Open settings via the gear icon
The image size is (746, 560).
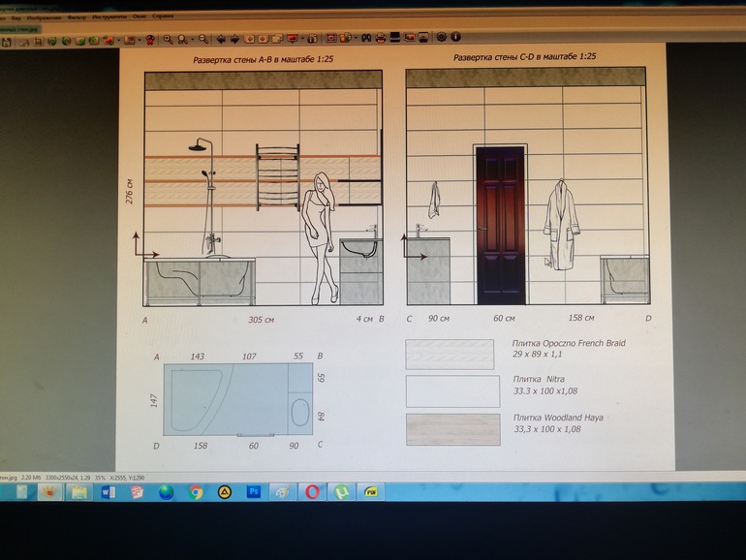[441, 39]
